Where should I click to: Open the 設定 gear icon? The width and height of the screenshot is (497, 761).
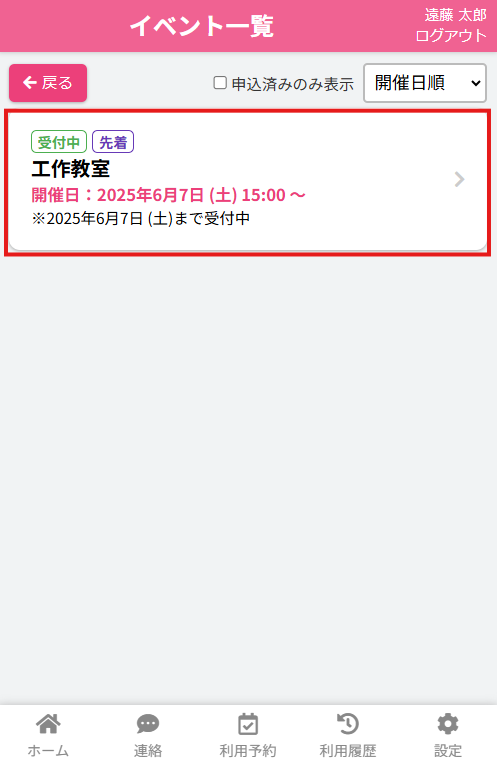click(x=447, y=724)
